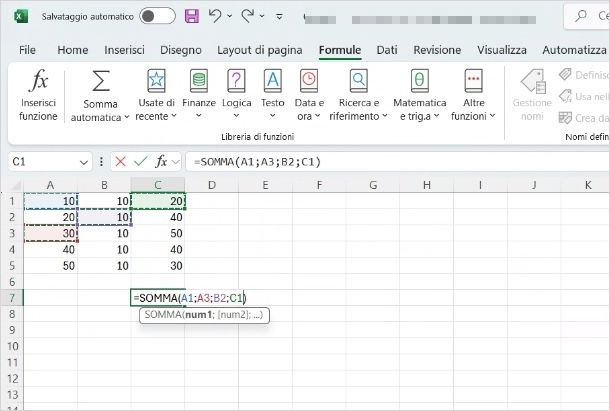The width and height of the screenshot is (610, 411).
Task: Switch to the Revisione tab
Action: (x=437, y=50)
